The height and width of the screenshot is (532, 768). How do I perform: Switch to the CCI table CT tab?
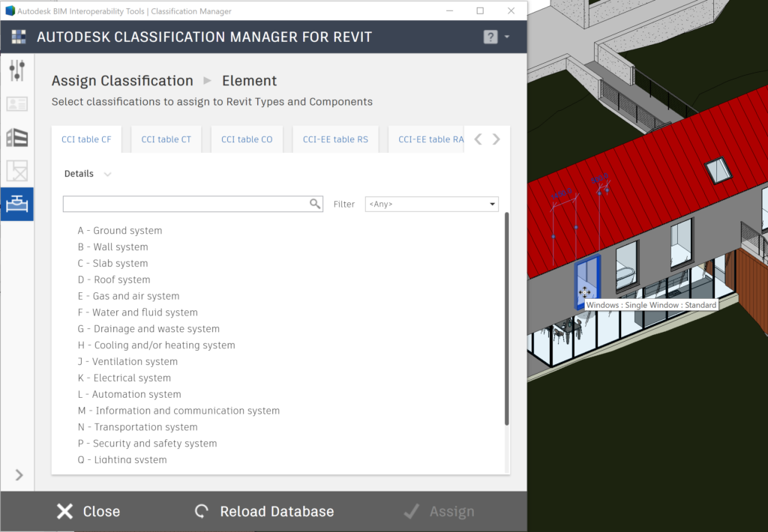(166, 139)
